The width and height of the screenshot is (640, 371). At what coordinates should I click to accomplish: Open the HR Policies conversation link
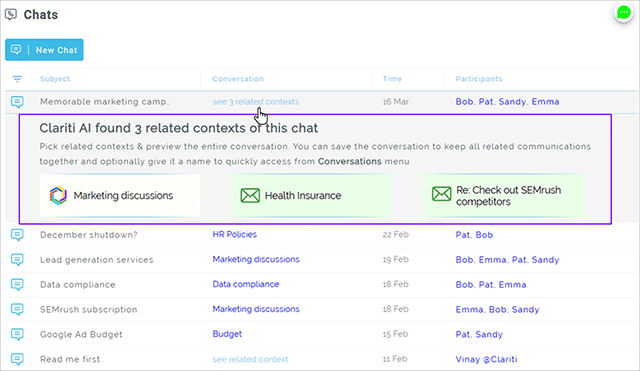(235, 234)
